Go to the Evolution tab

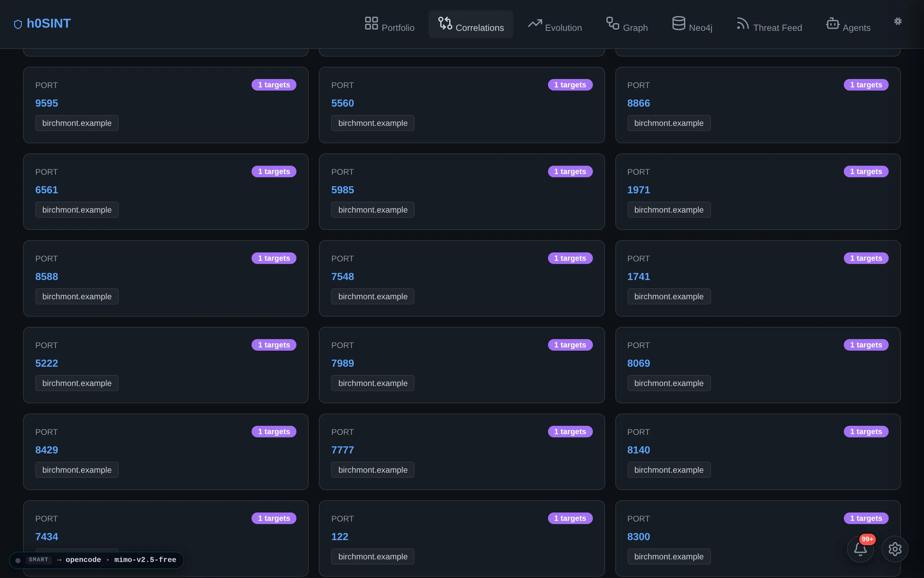[x=555, y=24]
